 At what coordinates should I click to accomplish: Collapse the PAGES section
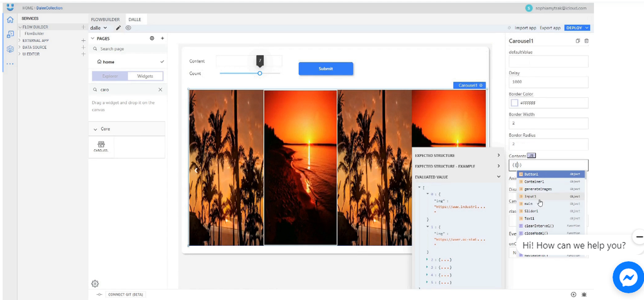point(92,38)
